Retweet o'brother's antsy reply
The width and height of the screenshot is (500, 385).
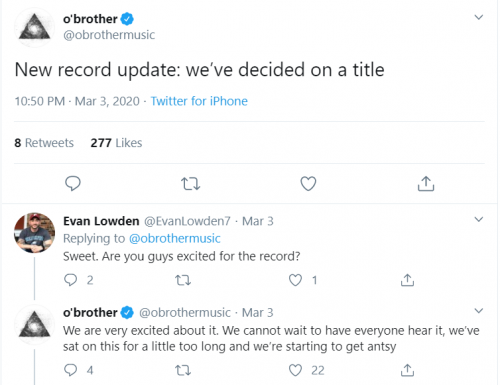point(183,370)
